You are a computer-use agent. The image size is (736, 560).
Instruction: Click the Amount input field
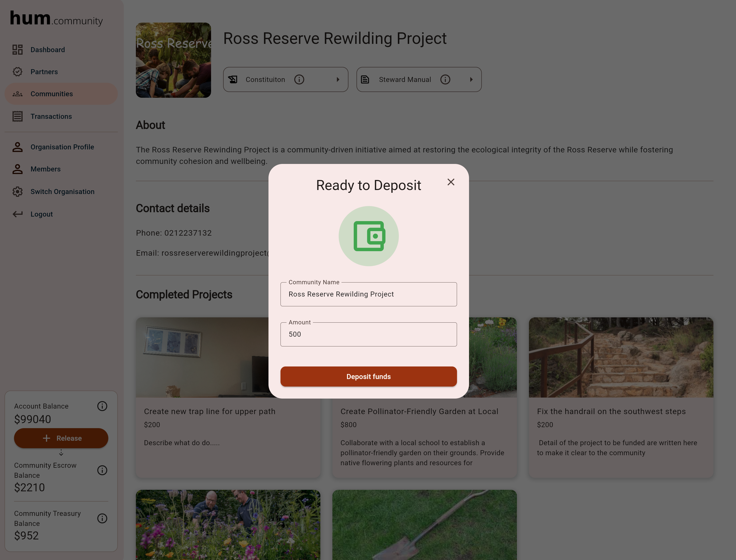click(x=368, y=334)
